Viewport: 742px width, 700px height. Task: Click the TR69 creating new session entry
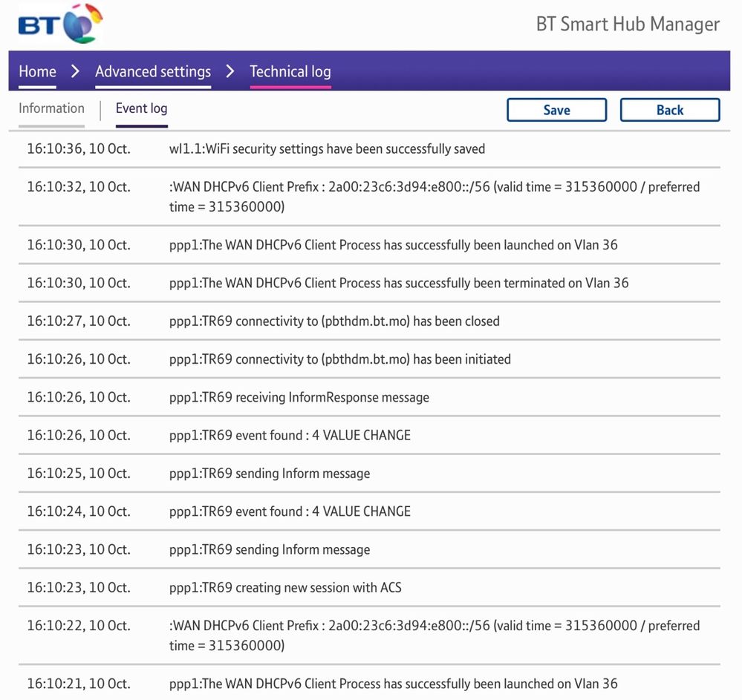(x=285, y=587)
